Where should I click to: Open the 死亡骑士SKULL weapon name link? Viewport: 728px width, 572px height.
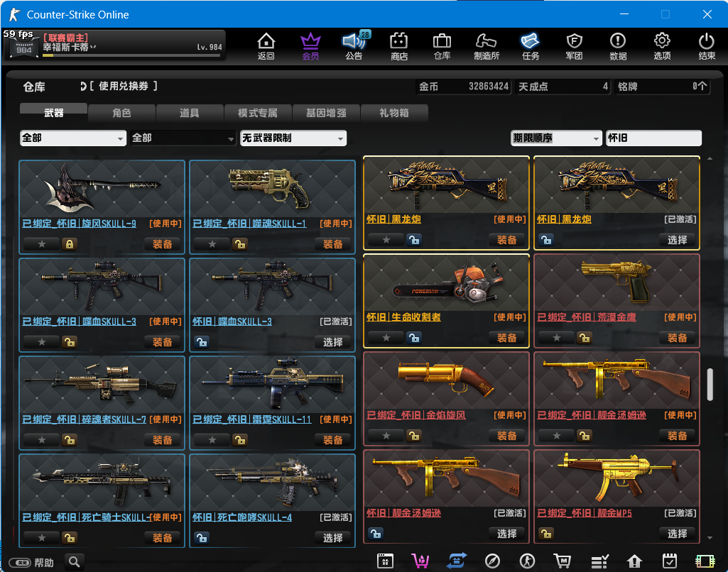[x=87, y=517]
